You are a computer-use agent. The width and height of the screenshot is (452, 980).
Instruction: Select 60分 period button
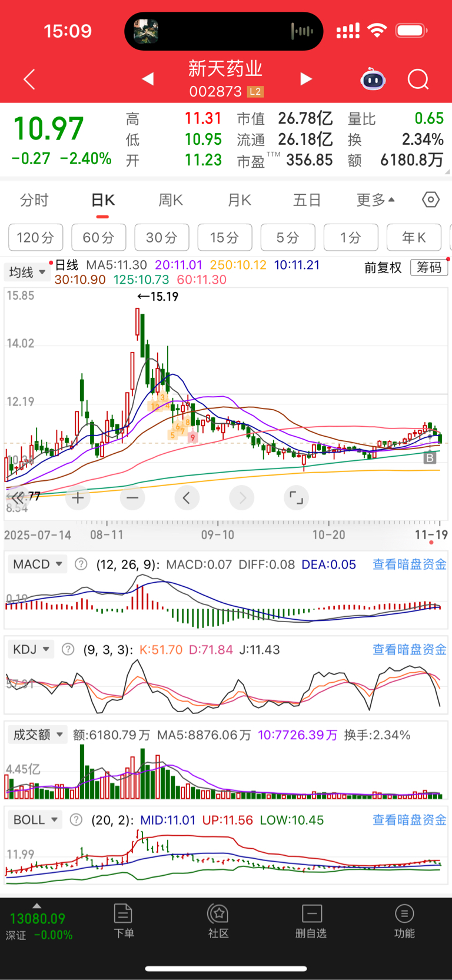(98, 237)
